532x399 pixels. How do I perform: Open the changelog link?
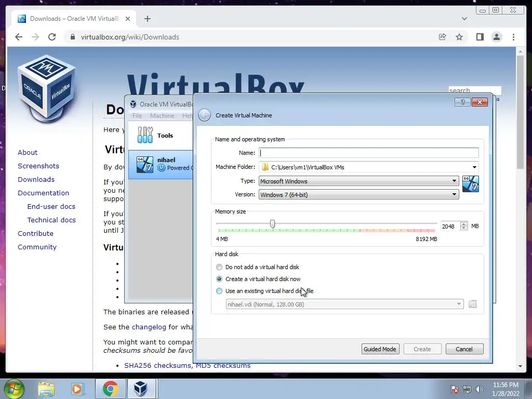pyautogui.click(x=149, y=327)
